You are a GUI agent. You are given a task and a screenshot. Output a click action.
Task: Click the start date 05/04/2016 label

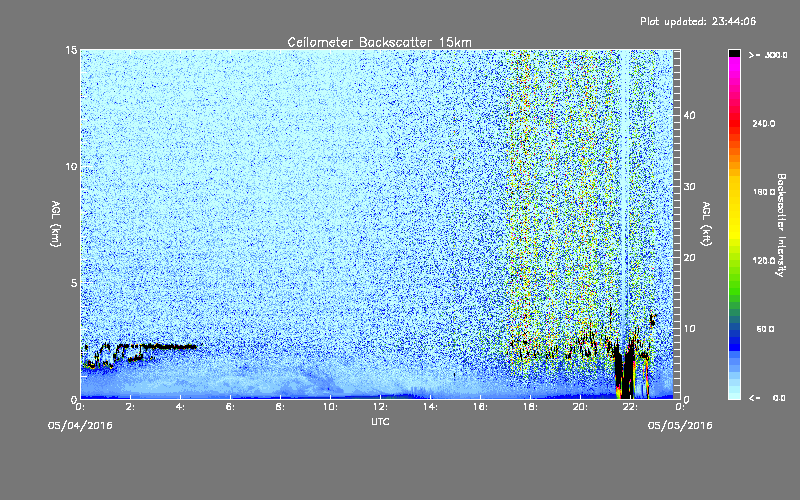click(x=80, y=426)
